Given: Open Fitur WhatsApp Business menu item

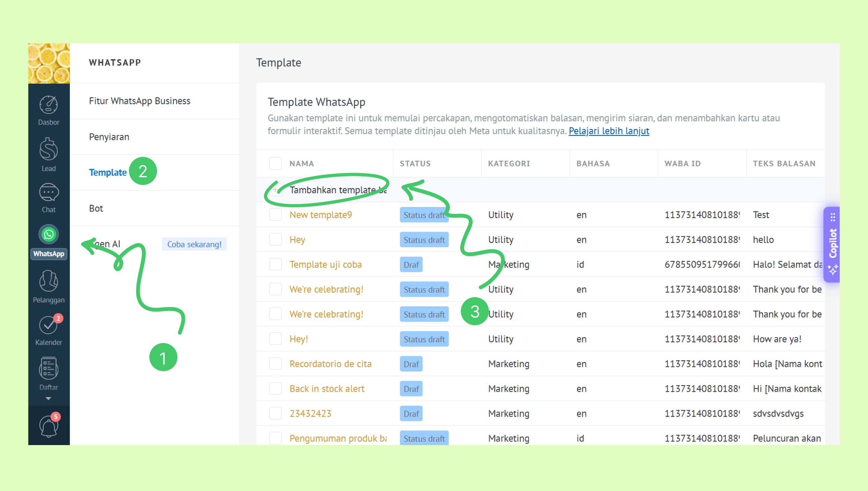Looking at the screenshot, I should coord(139,101).
